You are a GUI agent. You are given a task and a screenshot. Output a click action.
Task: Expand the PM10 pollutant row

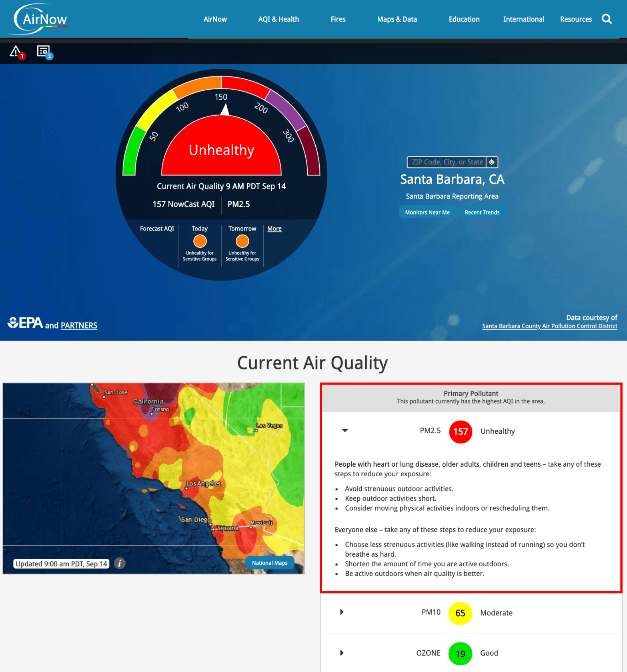(342, 612)
